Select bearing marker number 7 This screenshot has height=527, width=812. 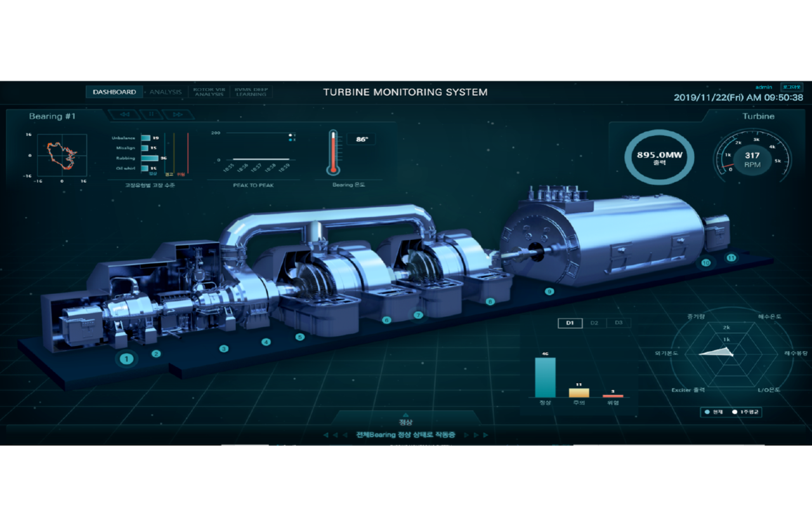point(418,315)
